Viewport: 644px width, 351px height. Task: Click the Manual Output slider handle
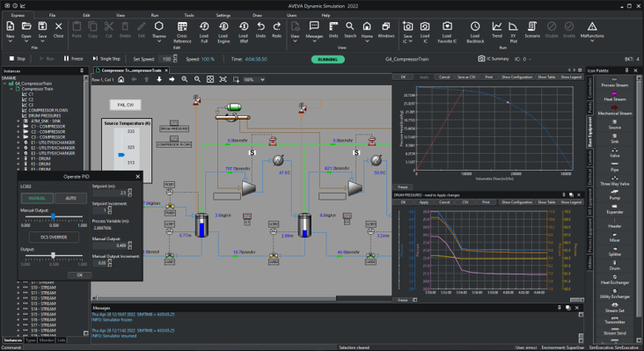pos(53,216)
